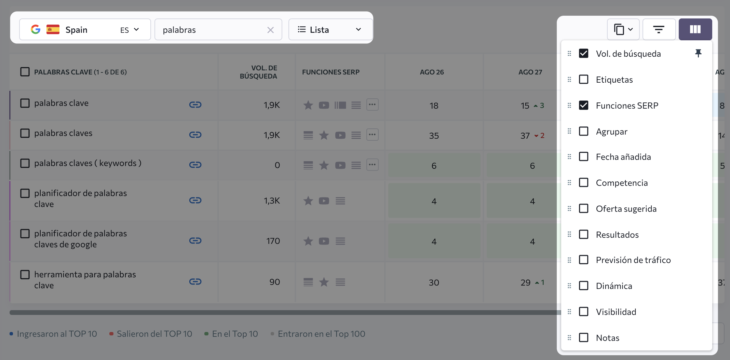Click star SERP icon in planificador de palabras claves de google row
The height and width of the screenshot is (360, 730).
point(308,241)
